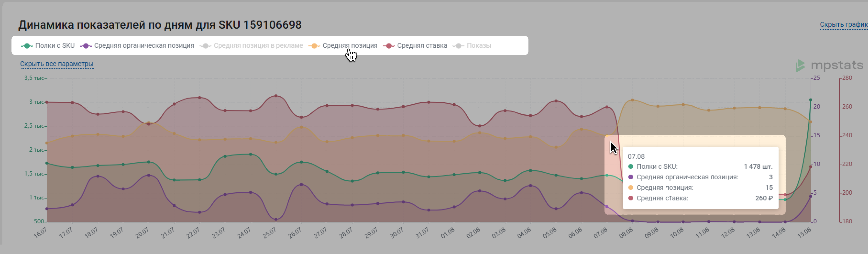Click the 15.08 green data point at chart end
The image size is (868, 254).
click(810, 100)
